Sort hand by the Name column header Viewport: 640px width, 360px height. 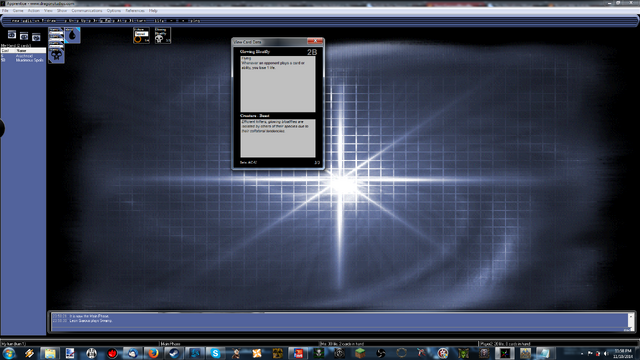[31, 51]
